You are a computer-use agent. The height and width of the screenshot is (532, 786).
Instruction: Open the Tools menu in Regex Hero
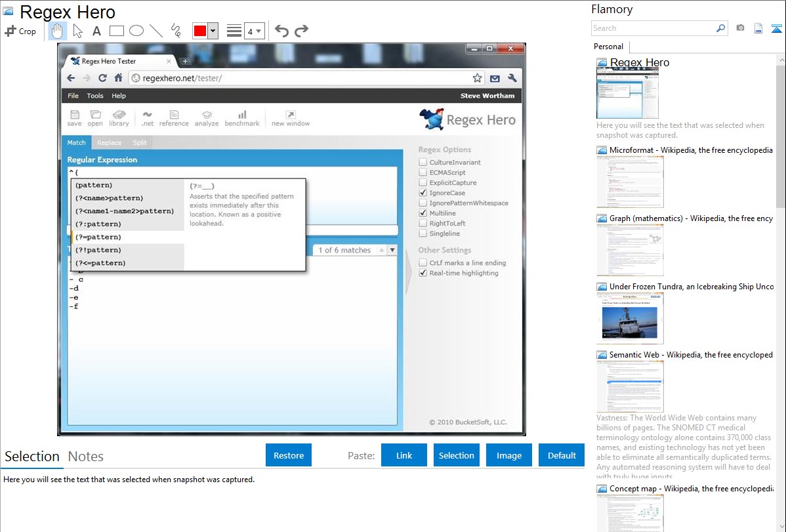point(94,96)
